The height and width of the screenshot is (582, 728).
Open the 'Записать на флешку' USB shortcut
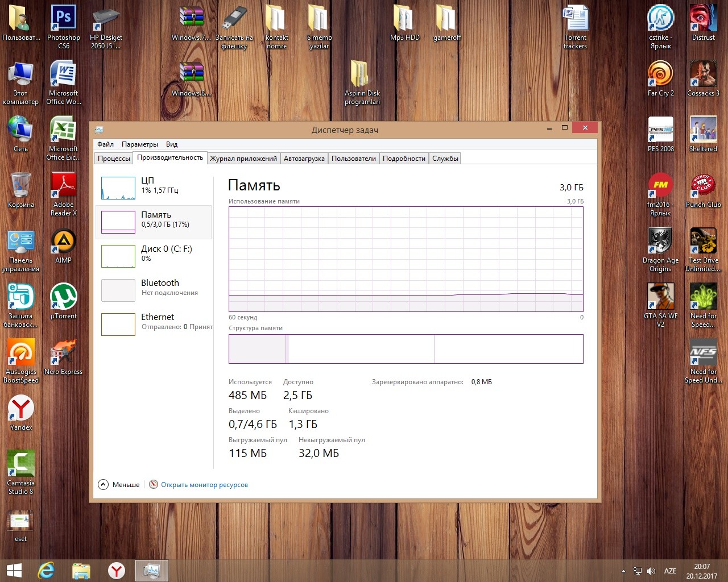pyautogui.click(x=234, y=26)
